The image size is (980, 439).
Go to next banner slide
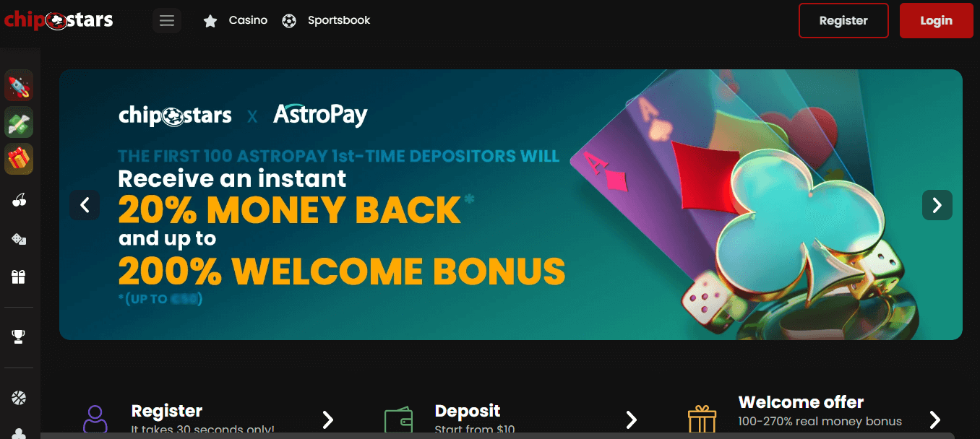point(937,205)
